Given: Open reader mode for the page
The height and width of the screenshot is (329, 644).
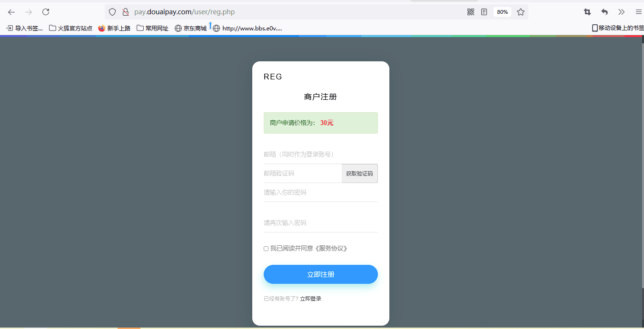Looking at the screenshot, I should coord(484,11).
